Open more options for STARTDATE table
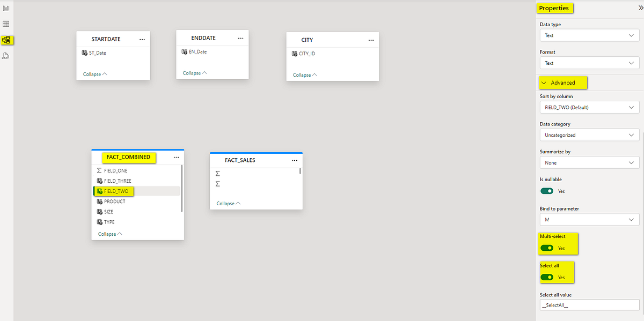644x321 pixels. 142,39
